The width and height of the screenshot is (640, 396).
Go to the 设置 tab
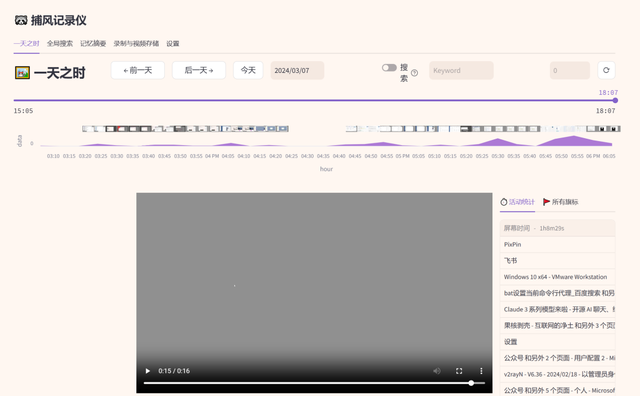173,43
